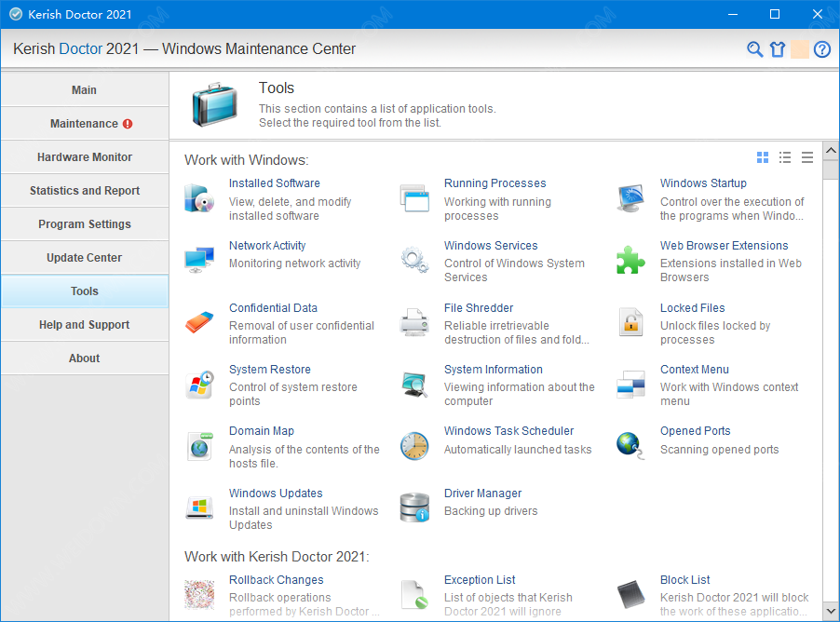The height and width of the screenshot is (622, 840).
Task: Click the System Restore icon
Action: tap(199, 385)
